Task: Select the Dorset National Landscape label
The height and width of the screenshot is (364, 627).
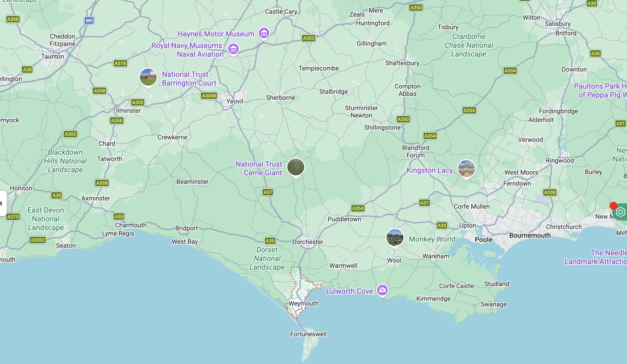Action: [267, 259]
